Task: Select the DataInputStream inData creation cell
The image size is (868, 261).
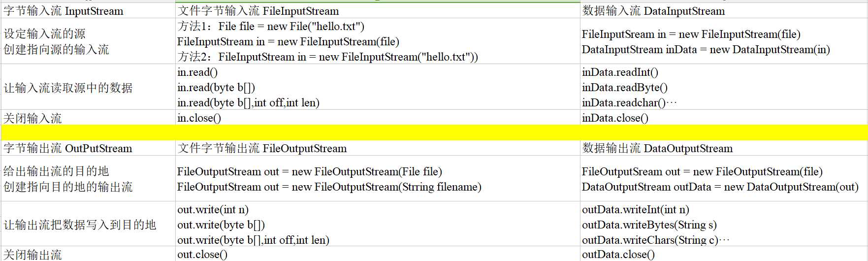Action: pyautogui.click(x=724, y=41)
